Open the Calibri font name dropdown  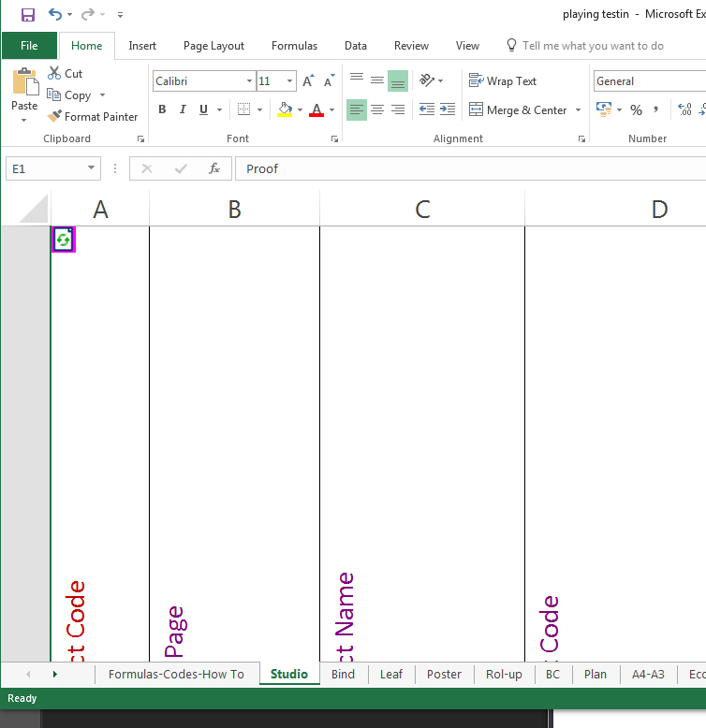[249, 81]
